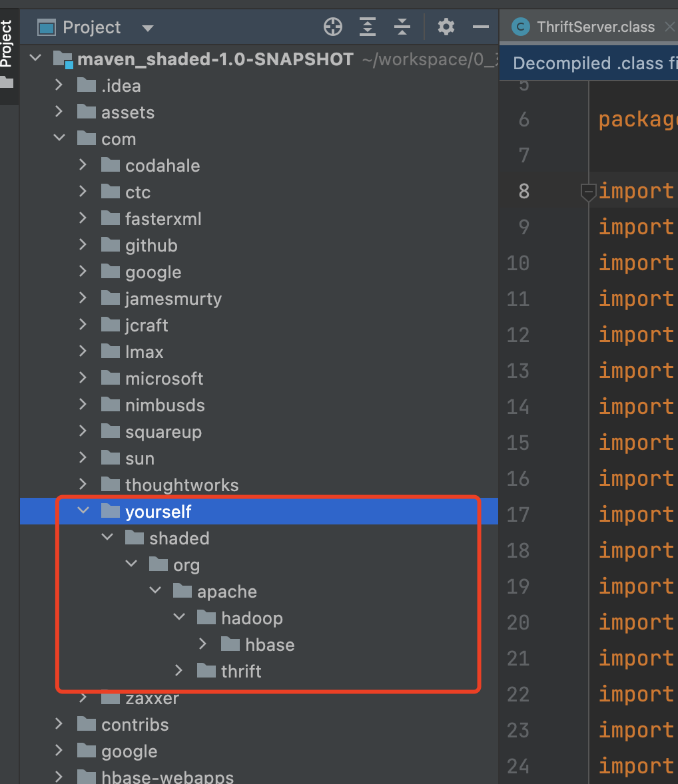This screenshot has height=784, width=678.
Task: Click the package keyword on line 6
Action: (x=638, y=120)
